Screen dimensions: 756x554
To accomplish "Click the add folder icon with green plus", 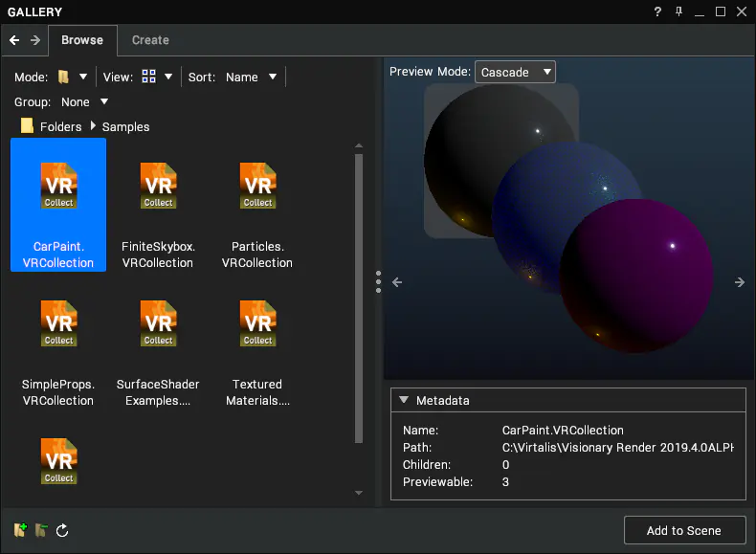I will point(20,530).
